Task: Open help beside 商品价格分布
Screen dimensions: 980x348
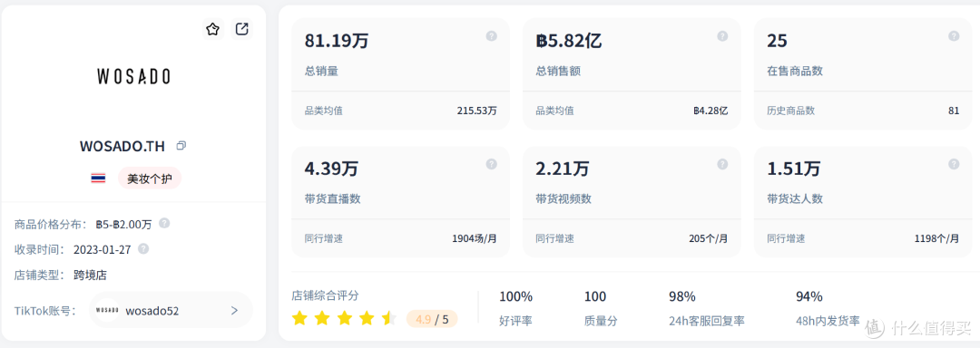Action: pyautogui.click(x=164, y=223)
